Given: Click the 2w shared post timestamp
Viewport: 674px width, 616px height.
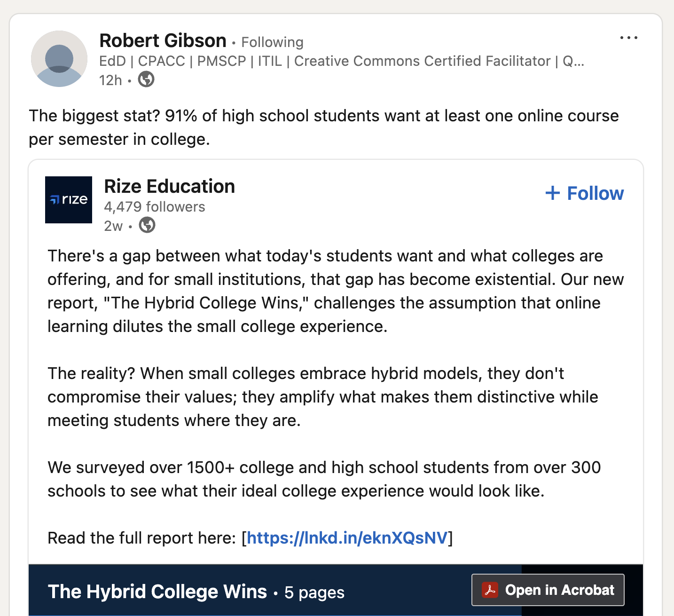Looking at the screenshot, I should pos(113,226).
